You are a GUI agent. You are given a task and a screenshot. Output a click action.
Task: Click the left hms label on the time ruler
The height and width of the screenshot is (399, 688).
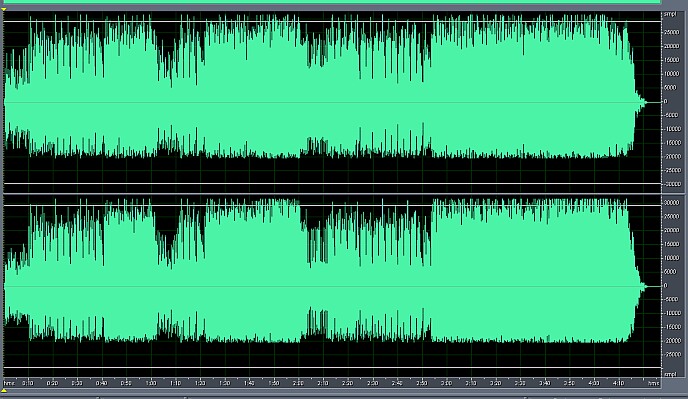[x=9, y=383]
